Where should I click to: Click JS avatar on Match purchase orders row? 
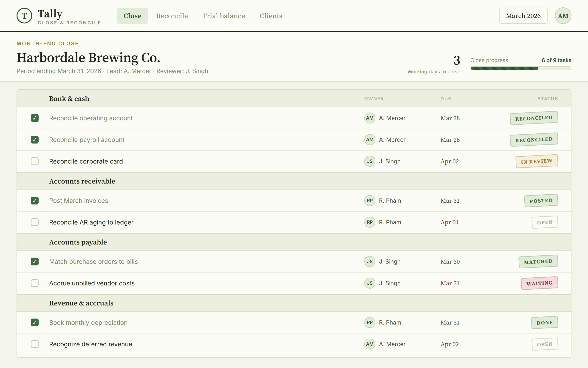pos(370,262)
